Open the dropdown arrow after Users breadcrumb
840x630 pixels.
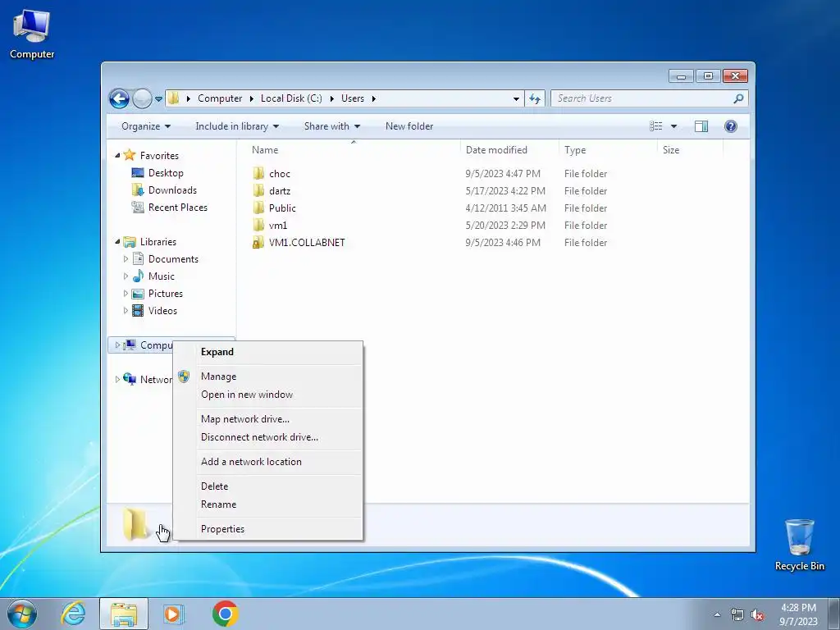373,99
